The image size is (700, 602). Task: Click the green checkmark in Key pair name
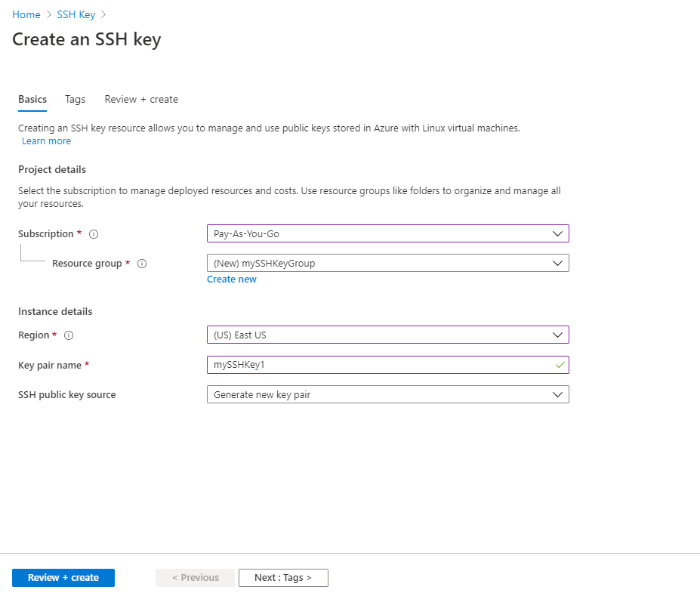560,365
